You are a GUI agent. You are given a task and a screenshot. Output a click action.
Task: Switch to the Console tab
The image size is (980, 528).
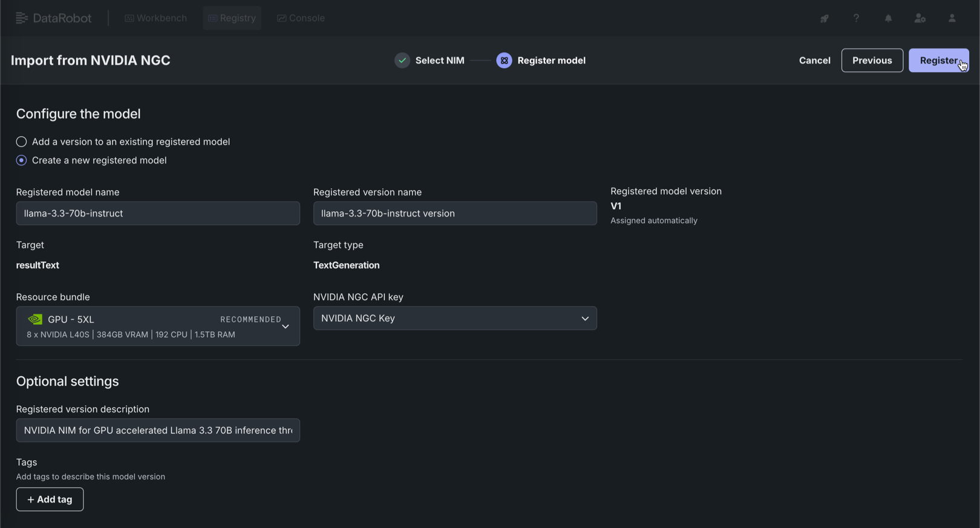pyautogui.click(x=301, y=18)
